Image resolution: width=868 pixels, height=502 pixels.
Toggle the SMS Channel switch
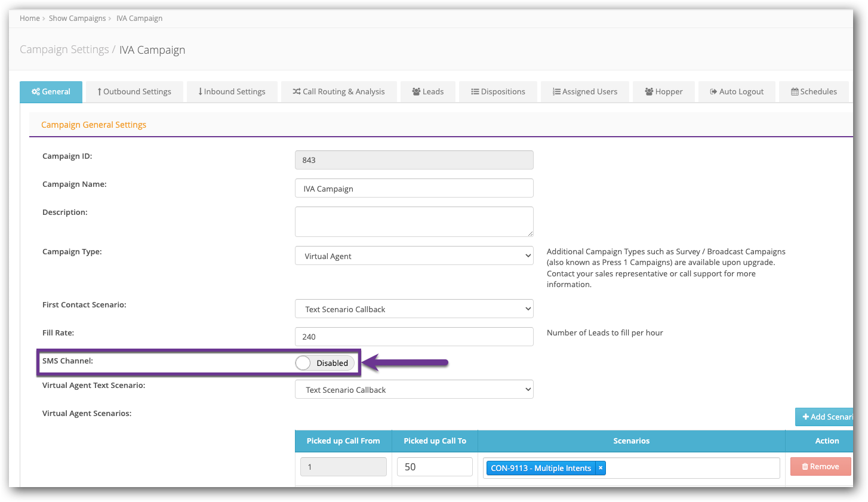[325, 363]
